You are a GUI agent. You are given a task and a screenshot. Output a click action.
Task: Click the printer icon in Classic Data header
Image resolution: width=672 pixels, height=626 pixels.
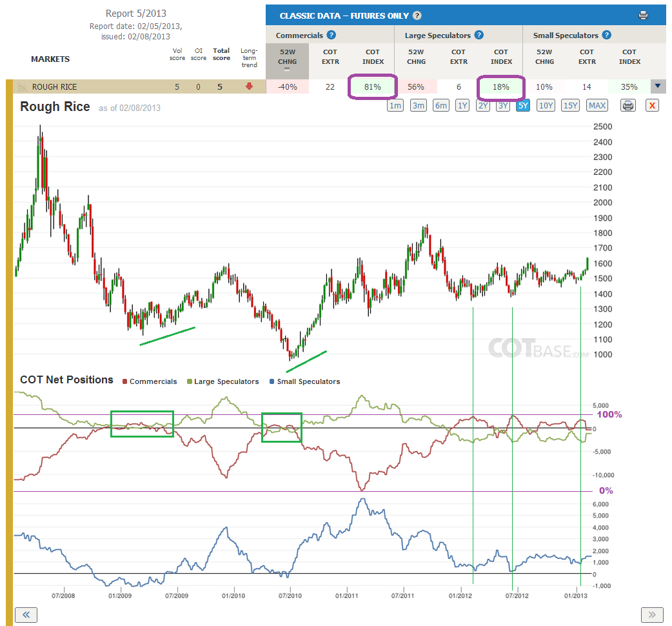[x=643, y=16]
